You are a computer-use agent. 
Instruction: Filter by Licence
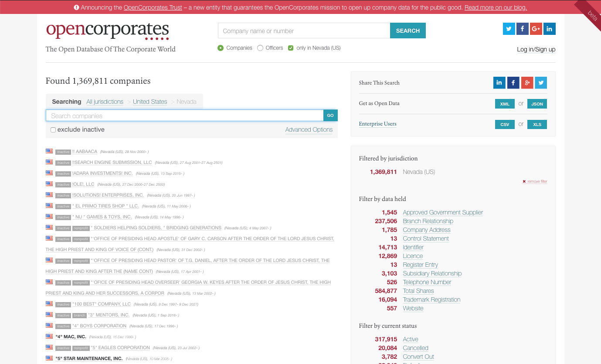413,256
